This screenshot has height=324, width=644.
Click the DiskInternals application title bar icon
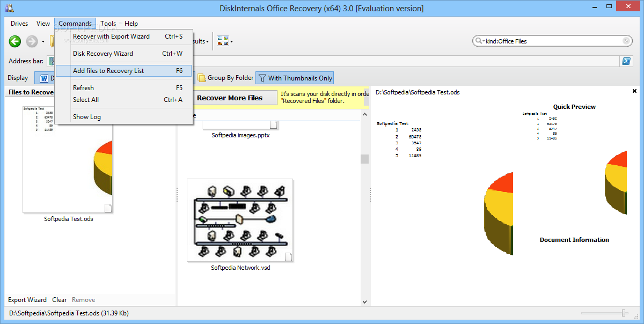click(x=9, y=8)
